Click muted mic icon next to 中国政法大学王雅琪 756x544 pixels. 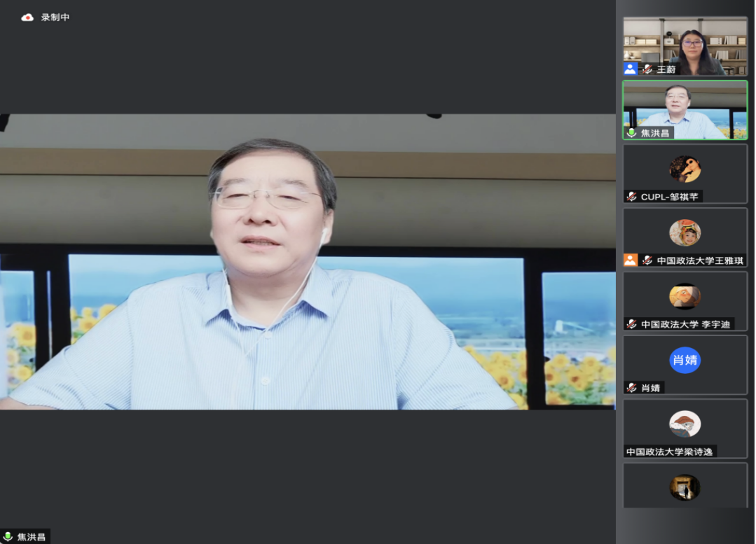647,260
